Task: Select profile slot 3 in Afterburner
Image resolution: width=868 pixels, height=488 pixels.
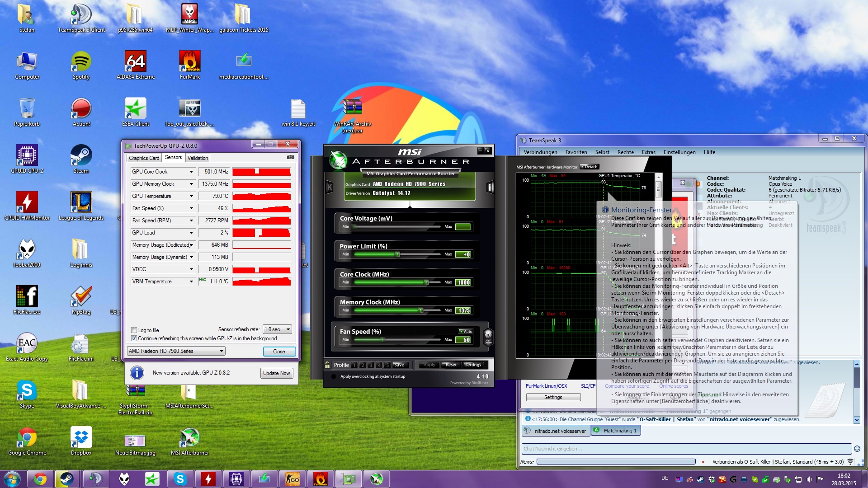Action: [371, 365]
